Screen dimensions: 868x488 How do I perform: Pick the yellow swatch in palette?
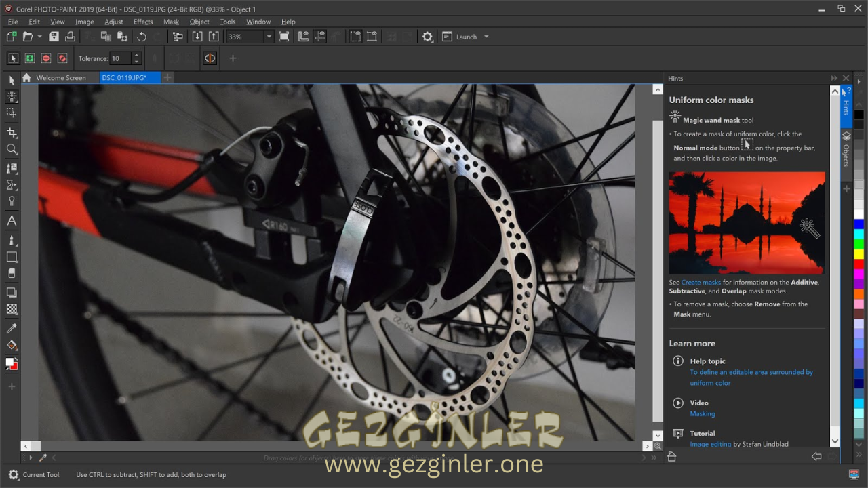859,254
